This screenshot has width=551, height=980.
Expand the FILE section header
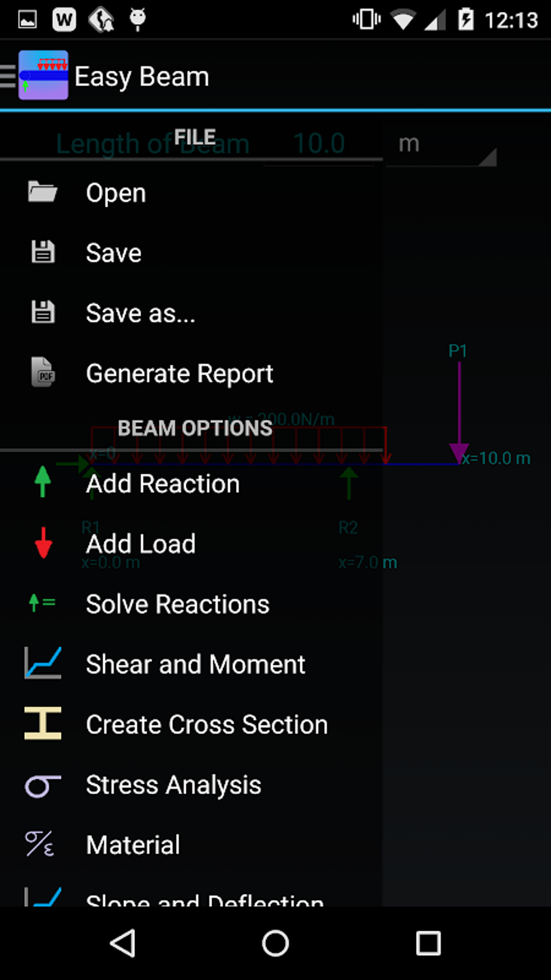click(x=194, y=136)
